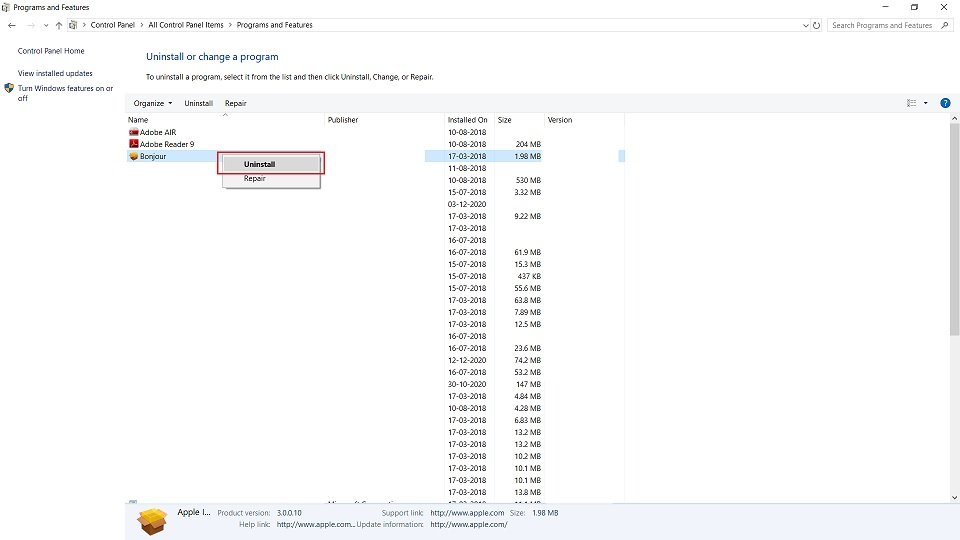Open the Organize dropdown menu
This screenshot has height=540, width=960.
152,103
